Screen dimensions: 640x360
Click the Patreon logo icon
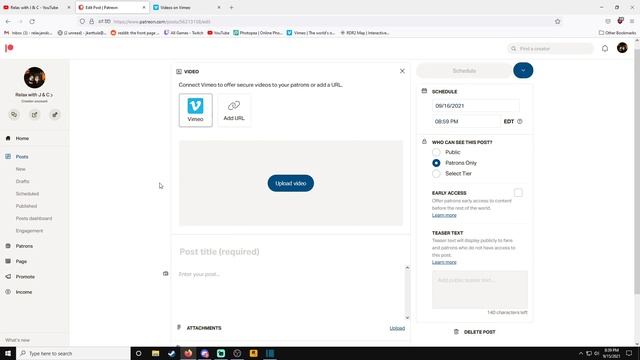(9, 48)
